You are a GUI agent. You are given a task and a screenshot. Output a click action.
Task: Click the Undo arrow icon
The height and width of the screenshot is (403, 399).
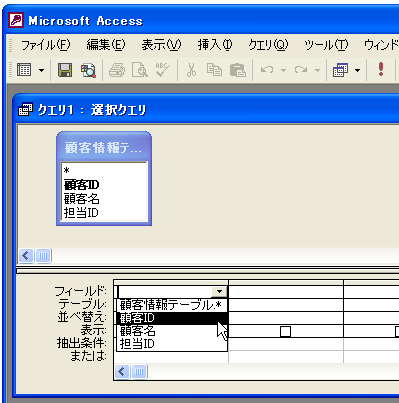(x=267, y=70)
